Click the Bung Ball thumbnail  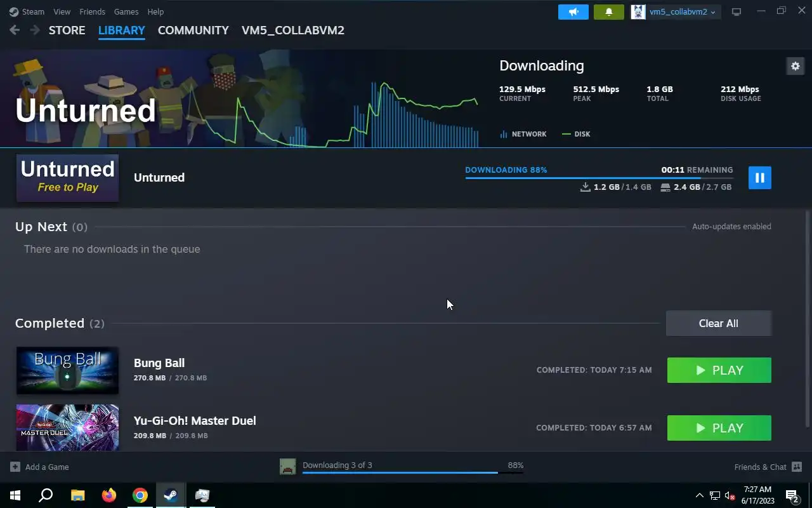tap(67, 370)
